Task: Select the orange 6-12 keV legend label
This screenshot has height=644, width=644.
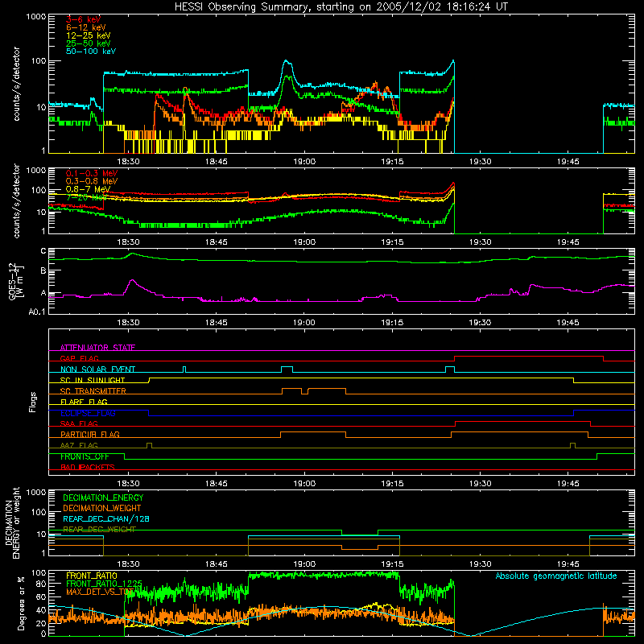Action: (85, 27)
